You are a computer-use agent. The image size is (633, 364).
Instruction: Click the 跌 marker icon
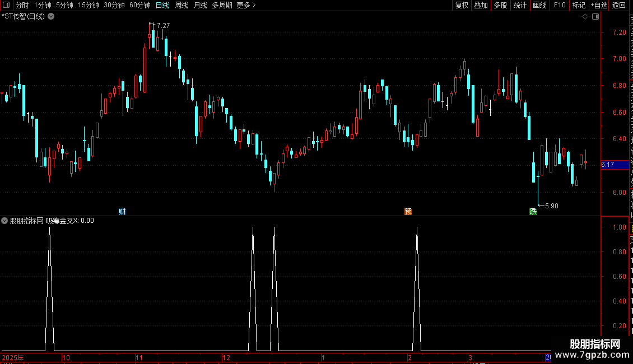pos(533,212)
